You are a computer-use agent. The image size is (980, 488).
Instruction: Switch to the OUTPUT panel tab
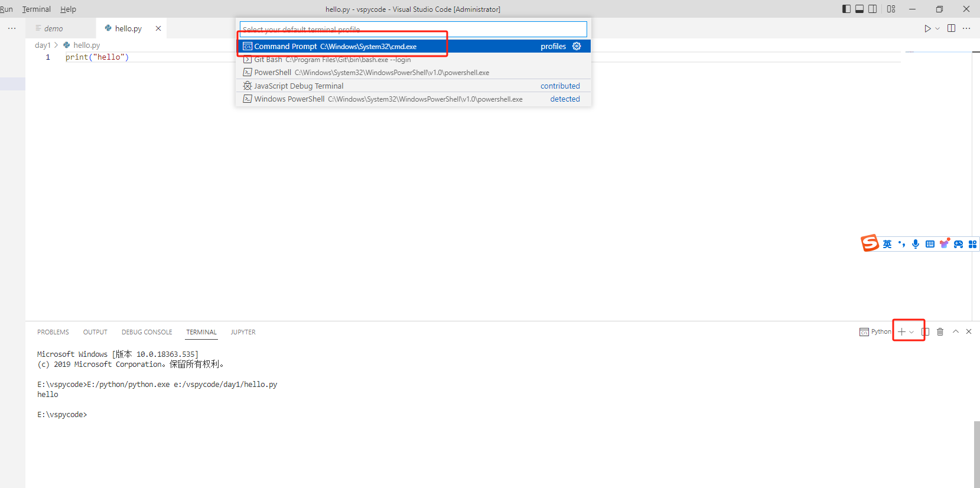[x=95, y=332]
